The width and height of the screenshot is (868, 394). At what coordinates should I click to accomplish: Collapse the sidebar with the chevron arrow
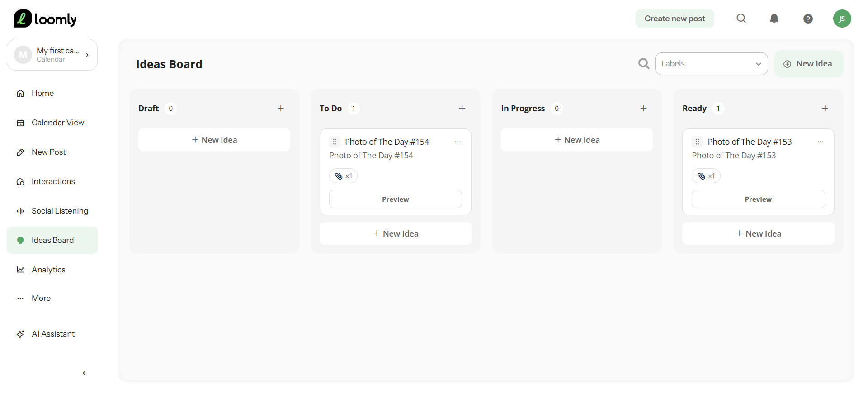click(x=84, y=373)
